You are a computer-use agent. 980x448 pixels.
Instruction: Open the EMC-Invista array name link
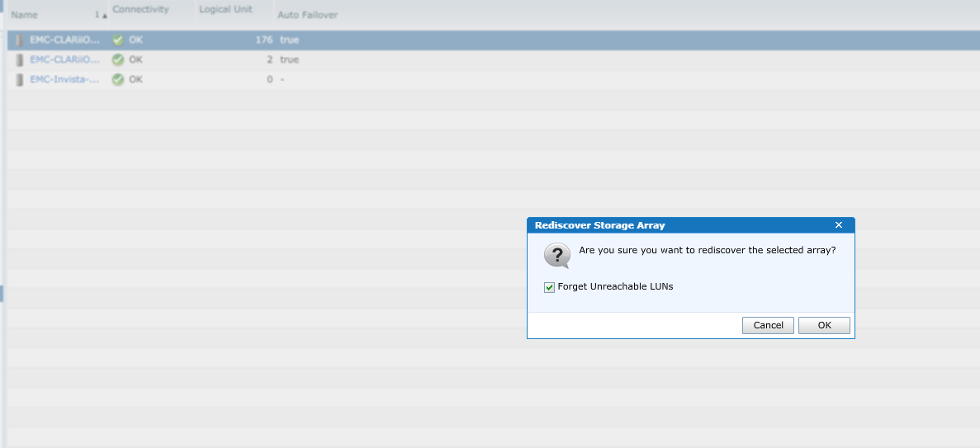point(65,80)
